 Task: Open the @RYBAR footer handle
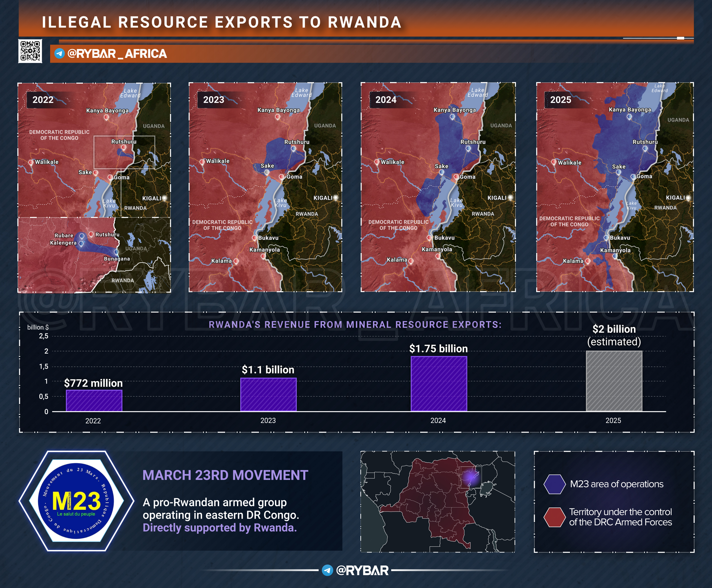[x=362, y=570]
